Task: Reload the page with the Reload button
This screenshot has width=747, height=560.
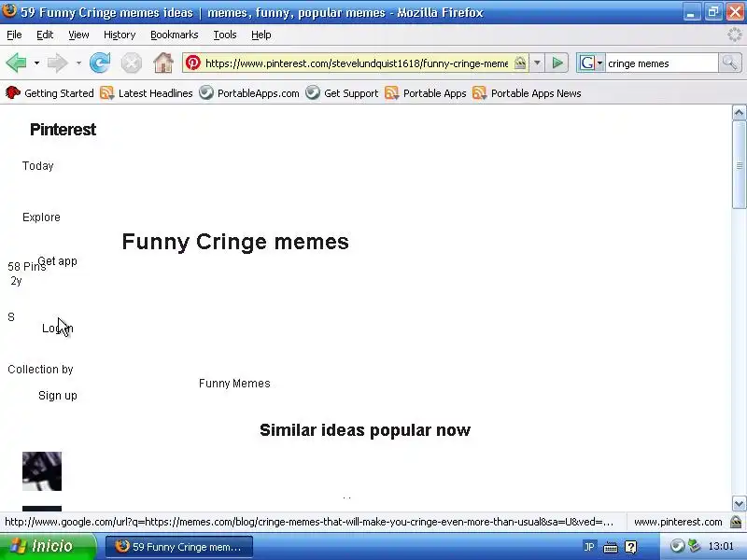Action: (x=100, y=63)
